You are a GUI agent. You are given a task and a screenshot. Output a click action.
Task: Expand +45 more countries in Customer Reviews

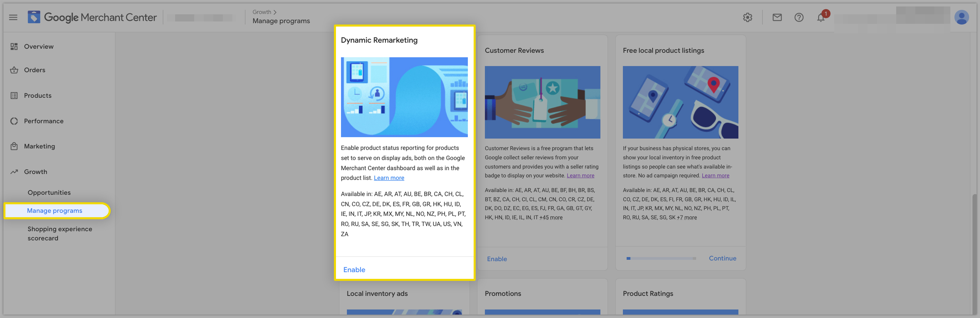coord(551,218)
